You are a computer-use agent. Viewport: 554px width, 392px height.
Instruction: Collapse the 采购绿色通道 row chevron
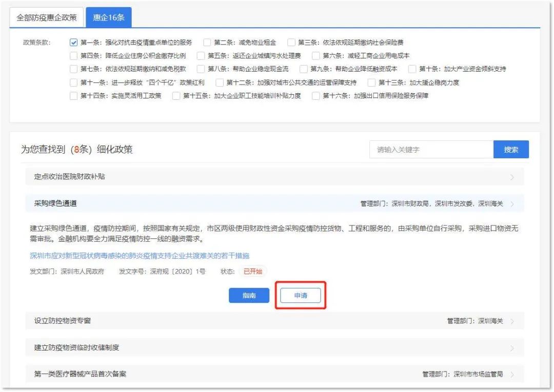coord(512,204)
